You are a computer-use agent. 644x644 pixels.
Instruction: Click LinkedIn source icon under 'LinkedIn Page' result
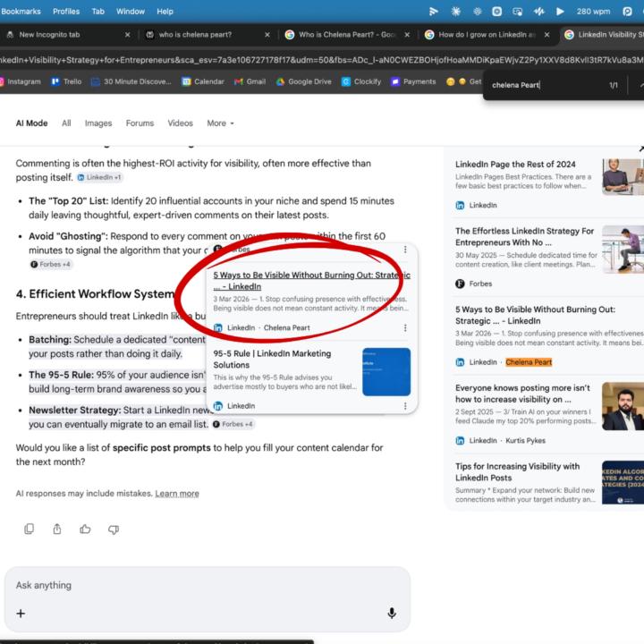pos(460,205)
